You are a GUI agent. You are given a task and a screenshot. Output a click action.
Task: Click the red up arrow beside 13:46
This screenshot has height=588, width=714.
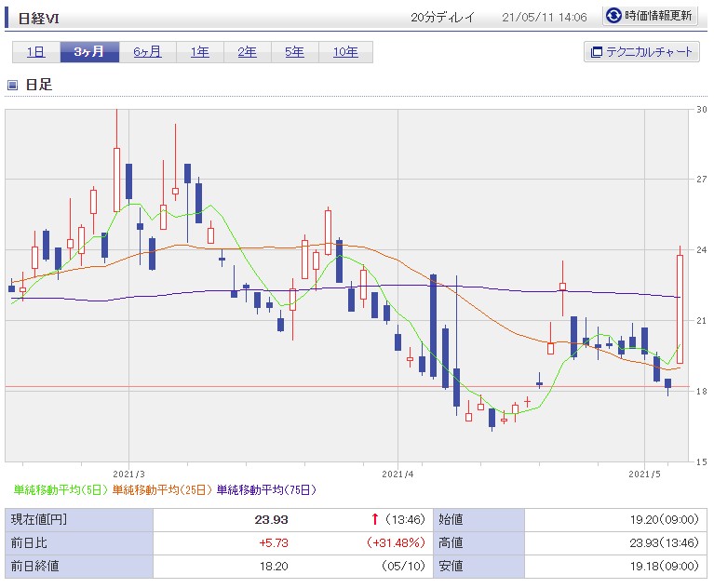(375, 519)
